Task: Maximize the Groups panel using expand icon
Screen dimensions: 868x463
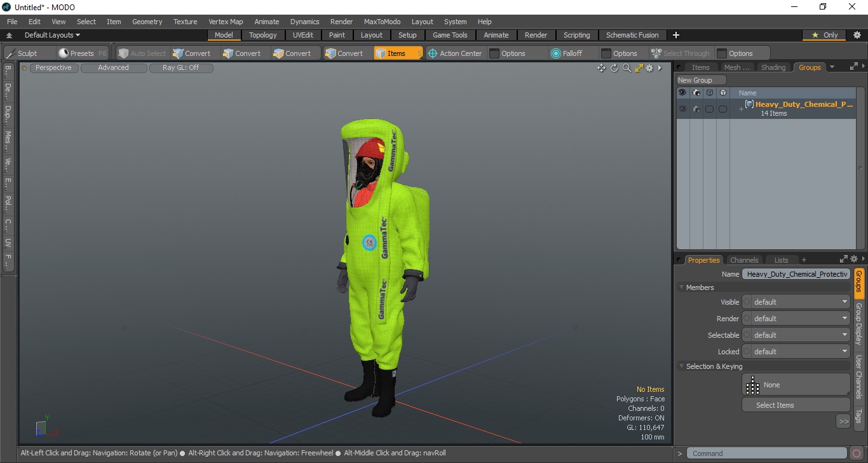Action: point(853,66)
